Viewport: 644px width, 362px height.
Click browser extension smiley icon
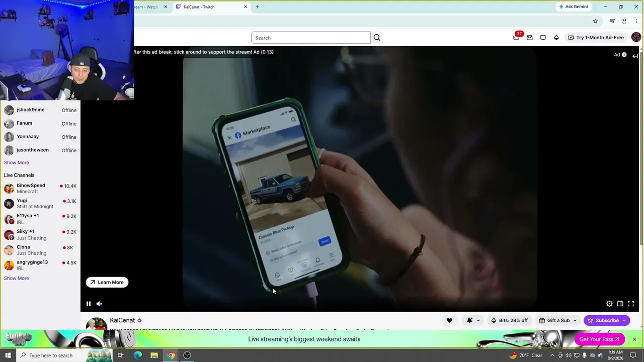pos(624,21)
